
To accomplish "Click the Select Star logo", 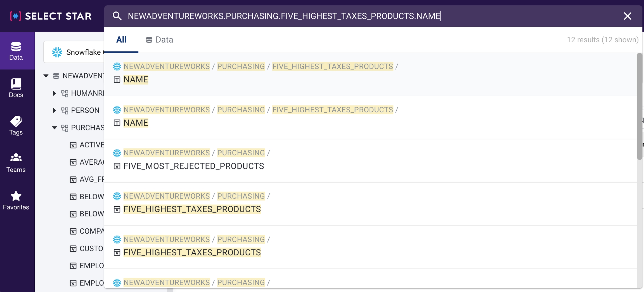I will click(x=51, y=16).
